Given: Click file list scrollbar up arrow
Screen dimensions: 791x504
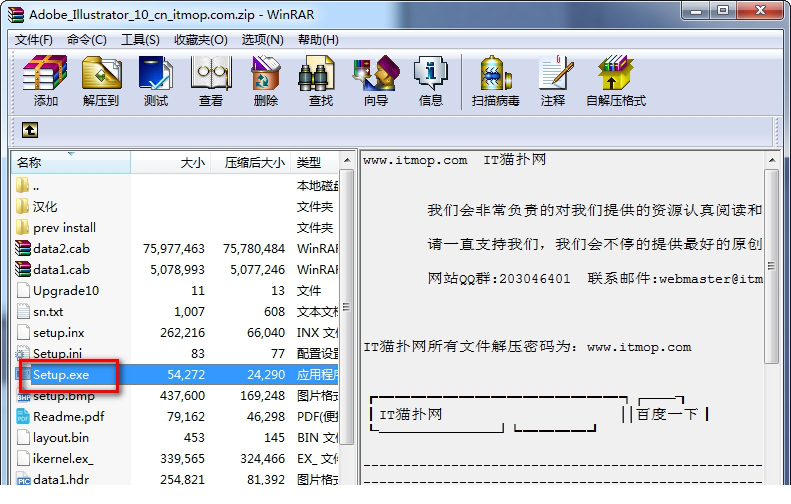Looking at the screenshot, I should [x=347, y=160].
